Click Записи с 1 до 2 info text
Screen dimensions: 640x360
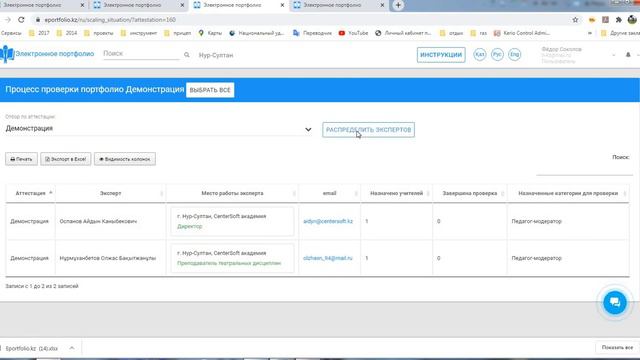(42, 286)
